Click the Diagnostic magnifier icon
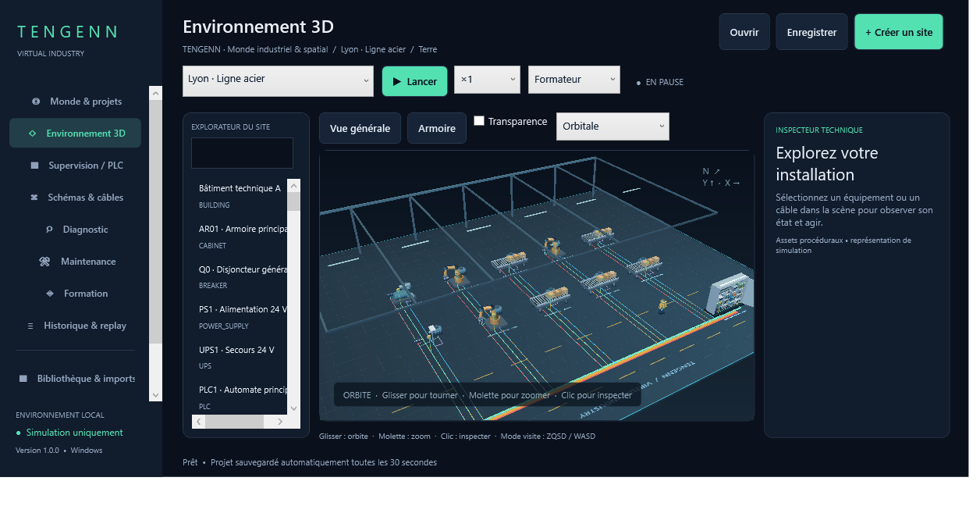980x506 pixels. (49, 230)
